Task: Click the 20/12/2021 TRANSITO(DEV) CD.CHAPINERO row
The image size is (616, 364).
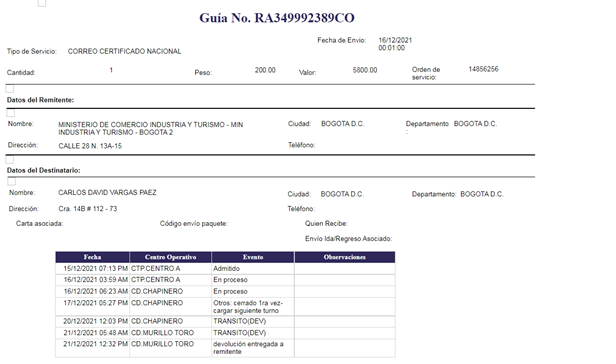Action: pyautogui.click(x=225, y=321)
